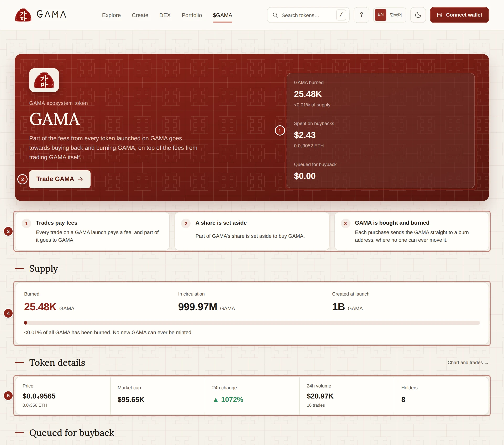
Task: Switch language to EN
Action: click(x=380, y=15)
